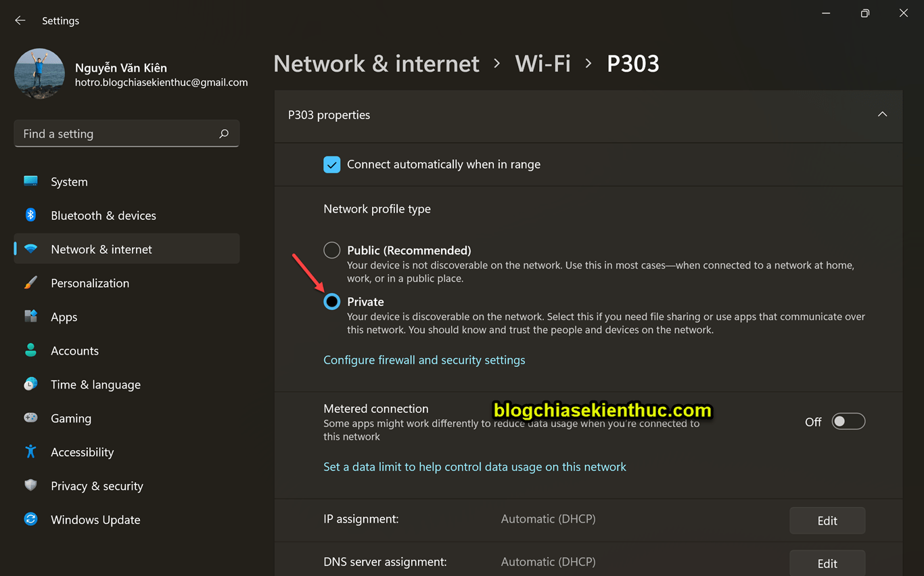Open Windows Update page
Viewport: 924px width, 576px height.
(x=126, y=520)
